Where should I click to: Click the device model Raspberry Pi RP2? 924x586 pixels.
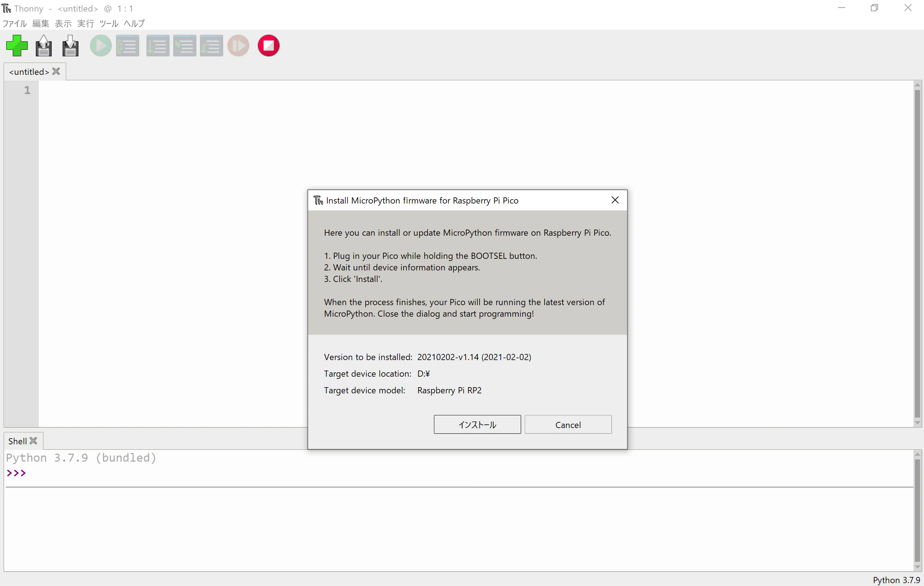pyautogui.click(x=449, y=390)
